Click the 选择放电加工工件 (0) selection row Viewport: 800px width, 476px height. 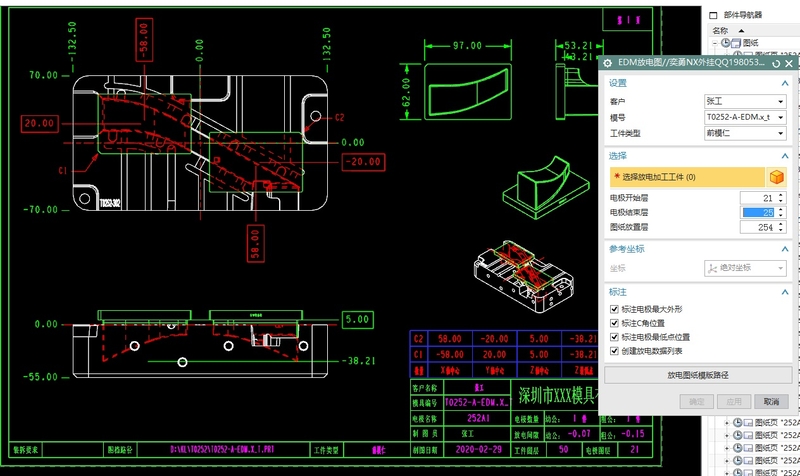(x=687, y=177)
